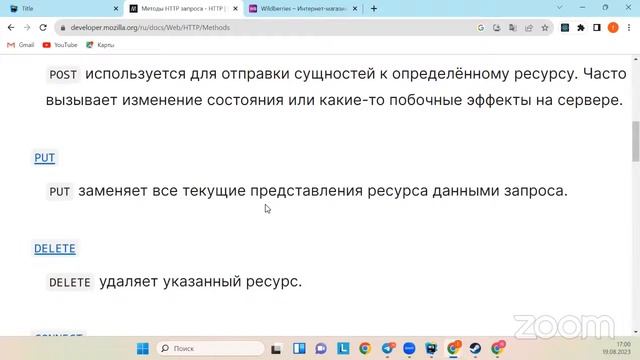Open the dark monitor app on taskbar

pyautogui.click(x=431, y=349)
